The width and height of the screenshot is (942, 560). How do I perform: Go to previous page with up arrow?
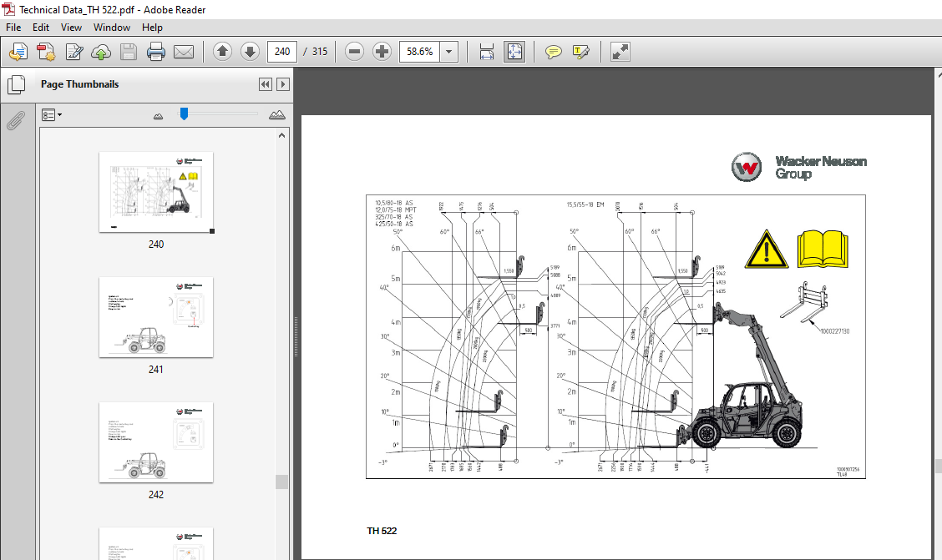(222, 52)
